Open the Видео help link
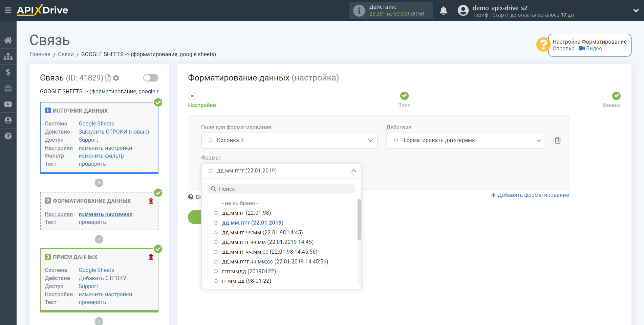 coord(594,48)
